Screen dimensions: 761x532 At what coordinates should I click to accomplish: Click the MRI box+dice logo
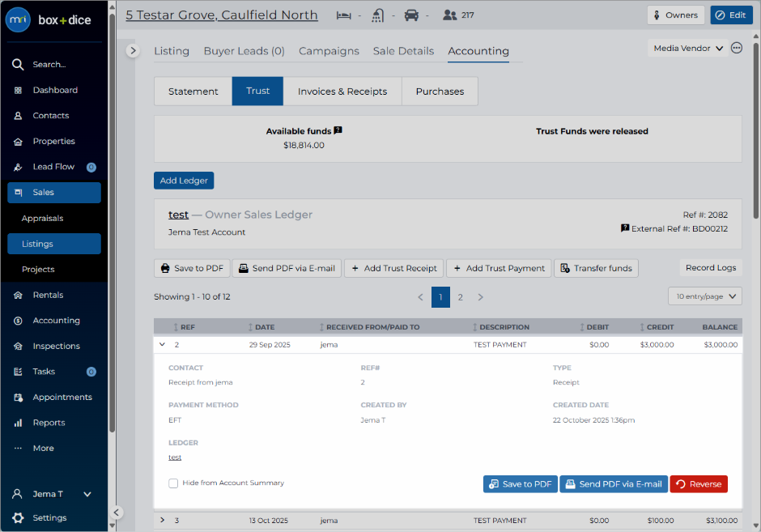[x=49, y=20]
